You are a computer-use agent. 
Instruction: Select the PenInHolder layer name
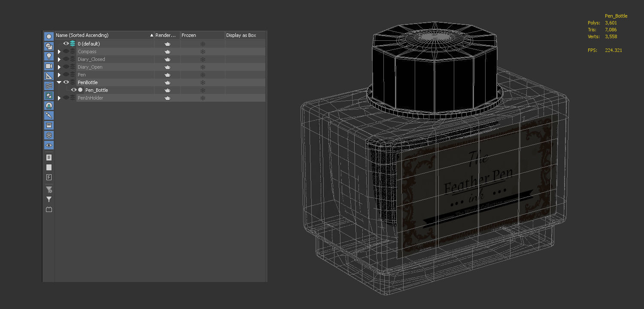[x=91, y=98]
